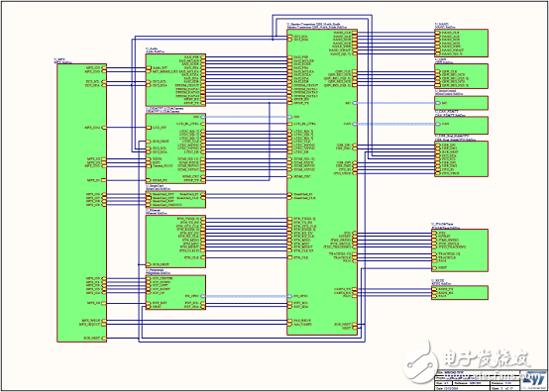Click the Audio_INT port on Audio block
The width and height of the screenshot is (549, 392).
149,68
